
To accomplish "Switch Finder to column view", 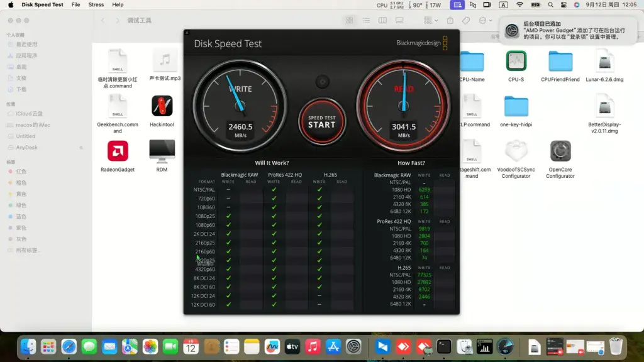I will click(382, 21).
